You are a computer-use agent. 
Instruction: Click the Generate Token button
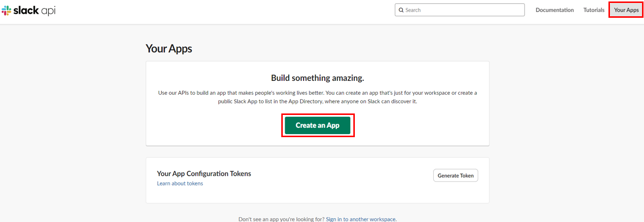click(x=455, y=176)
